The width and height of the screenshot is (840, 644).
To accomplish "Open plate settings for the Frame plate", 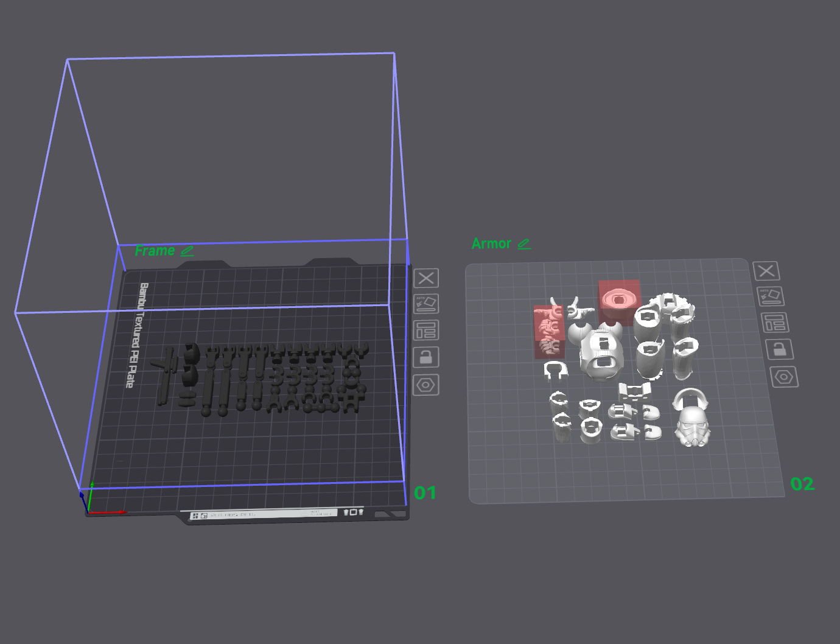I will (x=426, y=385).
